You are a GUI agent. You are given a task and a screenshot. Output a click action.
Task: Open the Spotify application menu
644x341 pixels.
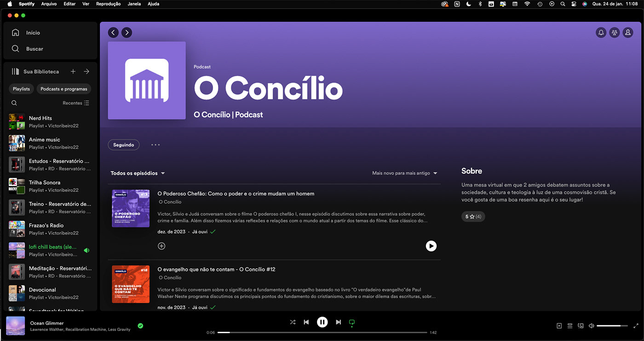27,4
